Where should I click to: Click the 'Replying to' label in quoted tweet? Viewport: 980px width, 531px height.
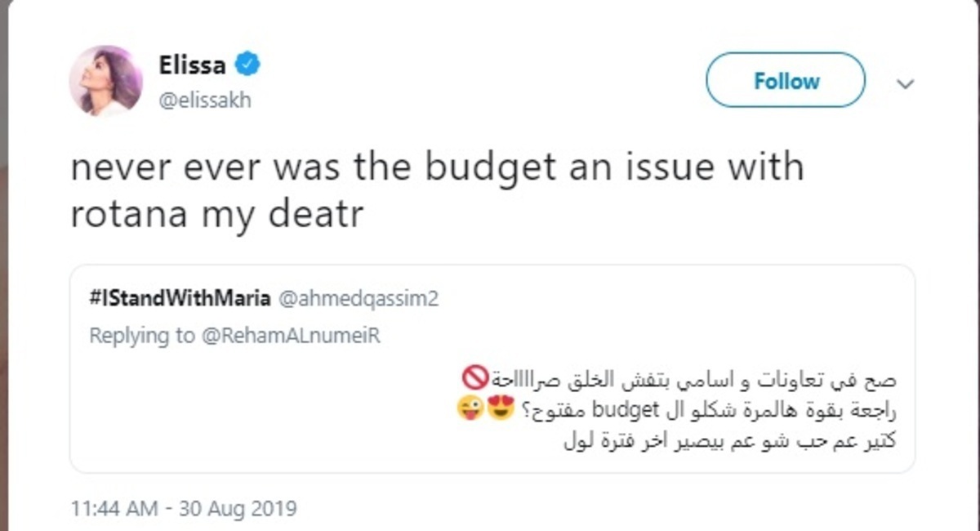point(142,336)
